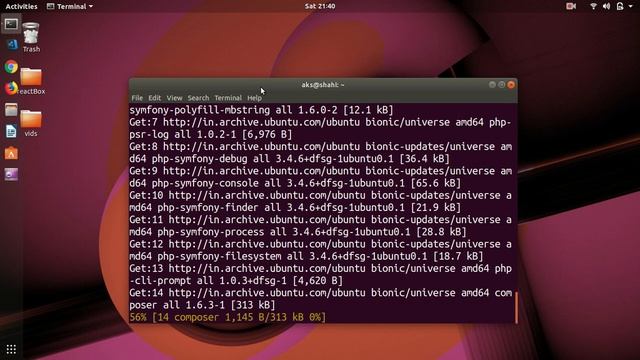Image resolution: width=640 pixels, height=360 pixels.
Task: Click the 'Get:14' line in terminal output
Action: (x=320, y=293)
